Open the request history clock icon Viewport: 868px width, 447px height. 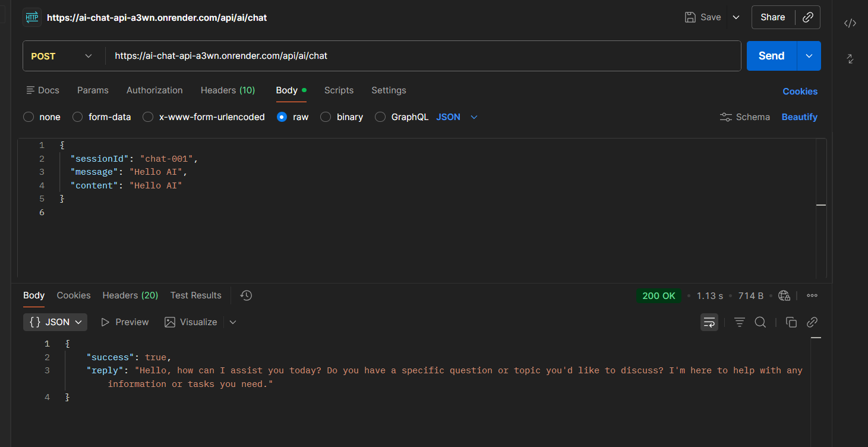(245, 295)
